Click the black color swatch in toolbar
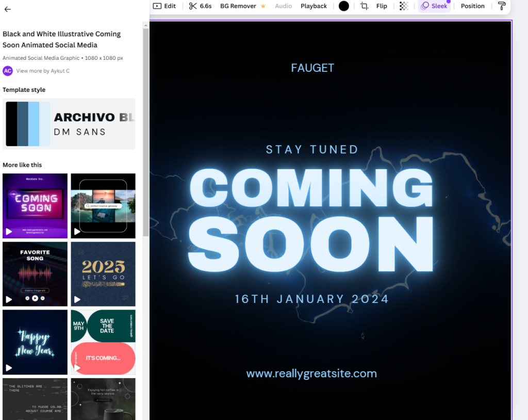Viewport: 528px width, 420px height. 344,6
